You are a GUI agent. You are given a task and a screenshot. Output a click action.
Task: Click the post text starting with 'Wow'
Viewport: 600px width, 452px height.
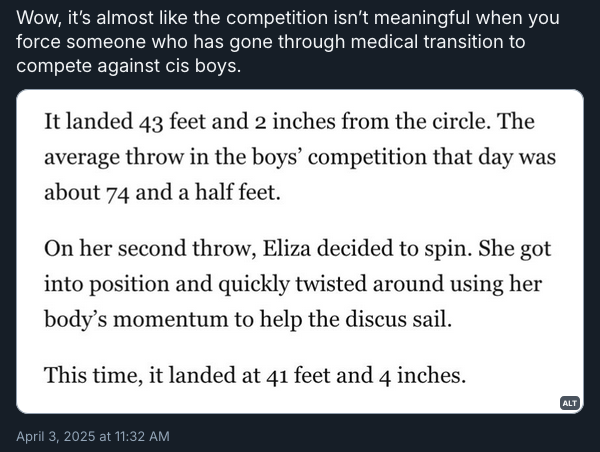(288, 42)
